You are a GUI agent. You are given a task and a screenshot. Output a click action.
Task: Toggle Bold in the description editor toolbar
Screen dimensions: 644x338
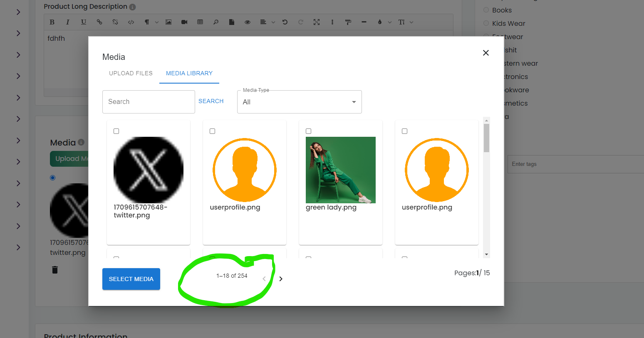52,22
